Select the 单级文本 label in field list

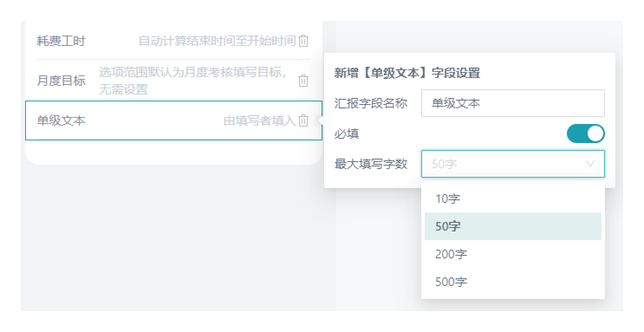(x=61, y=120)
